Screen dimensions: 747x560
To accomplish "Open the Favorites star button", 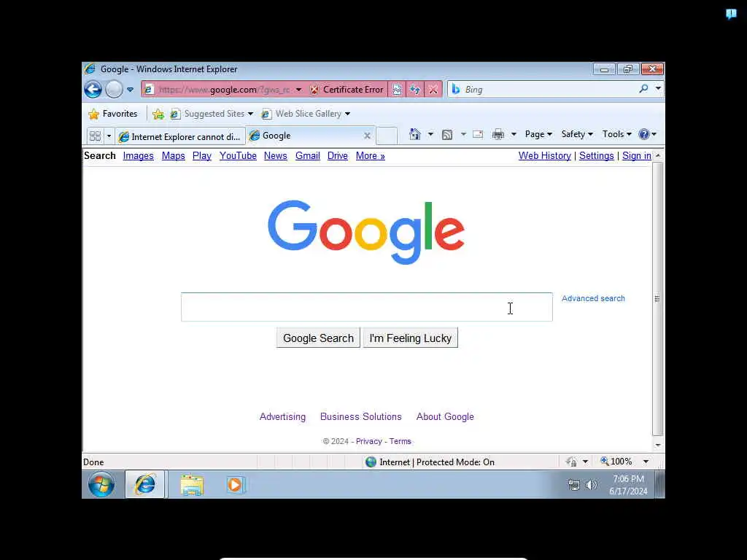I will pyautogui.click(x=113, y=114).
